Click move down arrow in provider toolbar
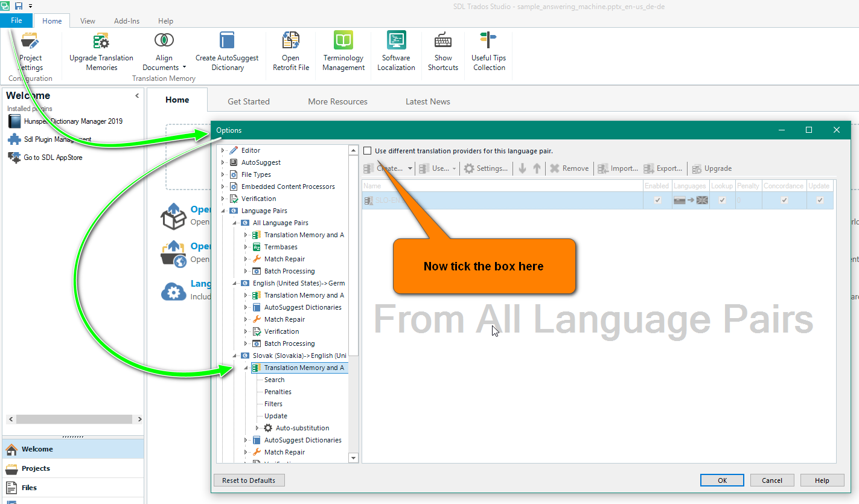859x504 pixels. (x=523, y=168)
